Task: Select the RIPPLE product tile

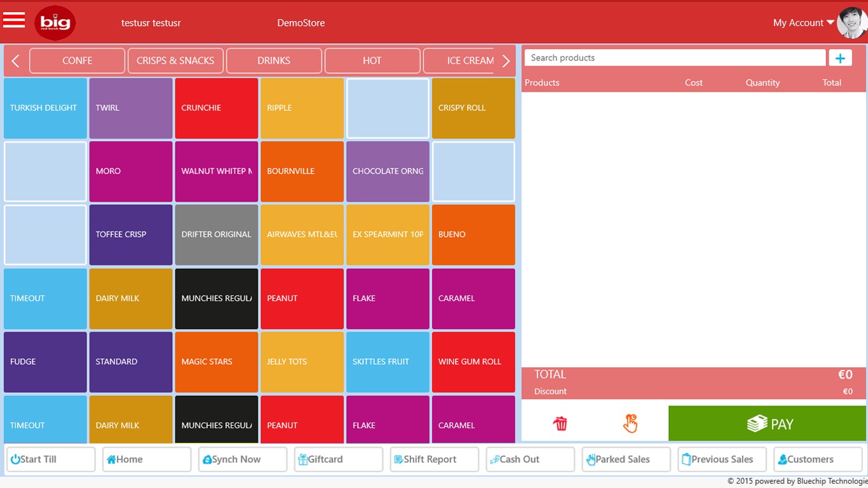Action: (302, 108)
